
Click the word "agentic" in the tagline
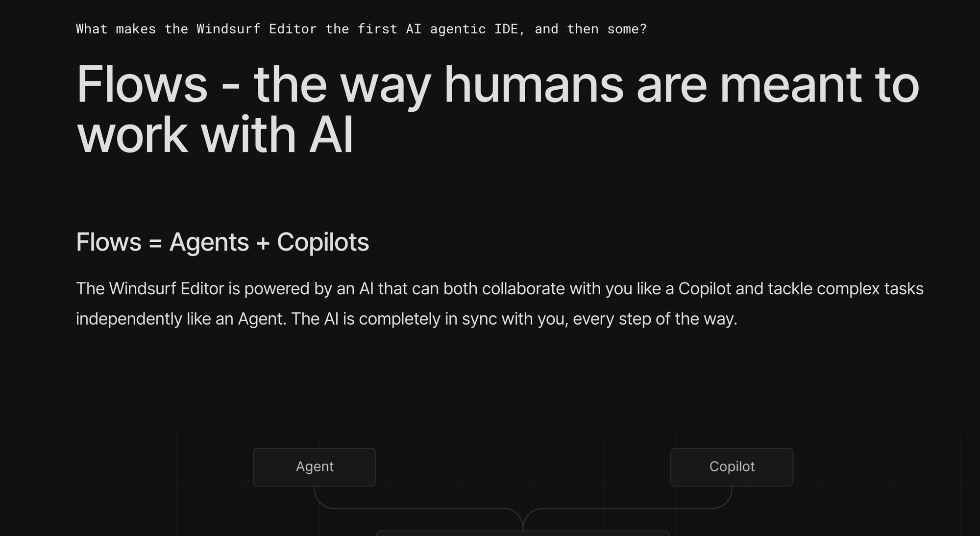tap(458, 29)
